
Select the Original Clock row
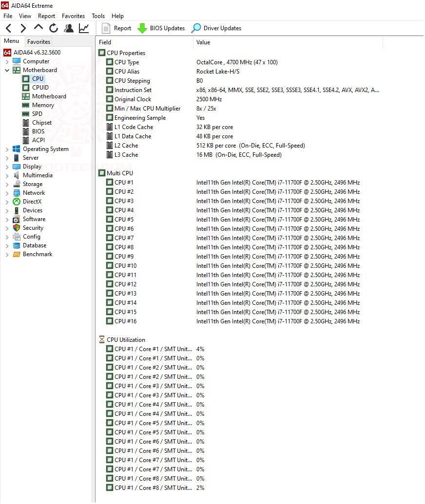[239, 99]
